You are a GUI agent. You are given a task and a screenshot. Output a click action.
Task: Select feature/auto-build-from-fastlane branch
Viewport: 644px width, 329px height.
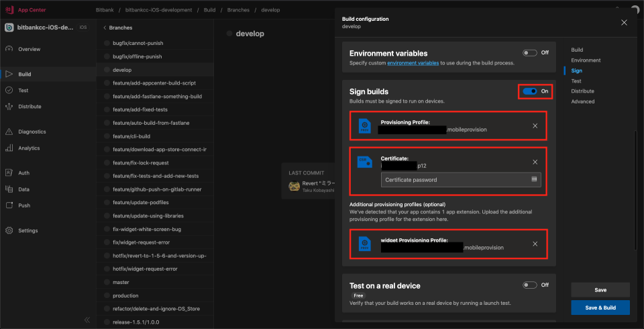[x=155, y=123]
